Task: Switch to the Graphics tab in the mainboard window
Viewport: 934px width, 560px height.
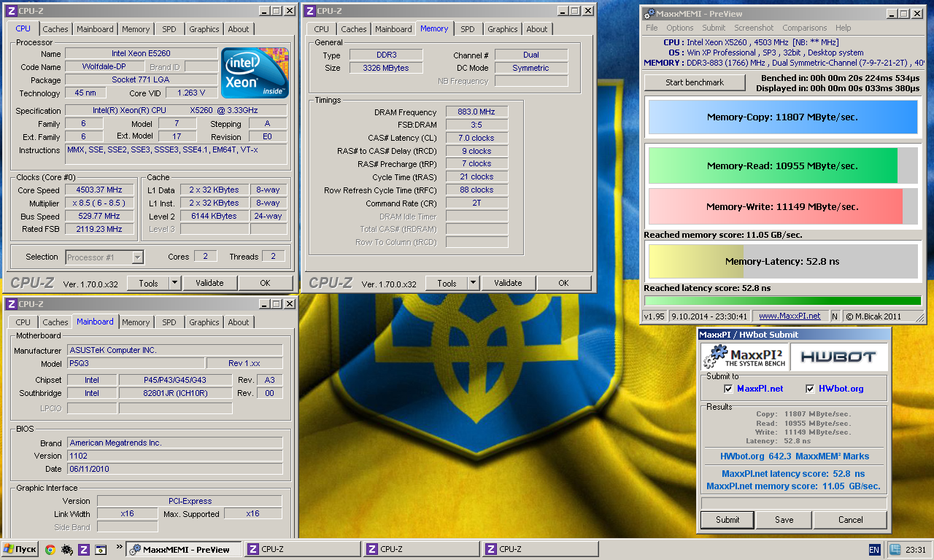Action: pyautogui.click(x=204, y=322)
